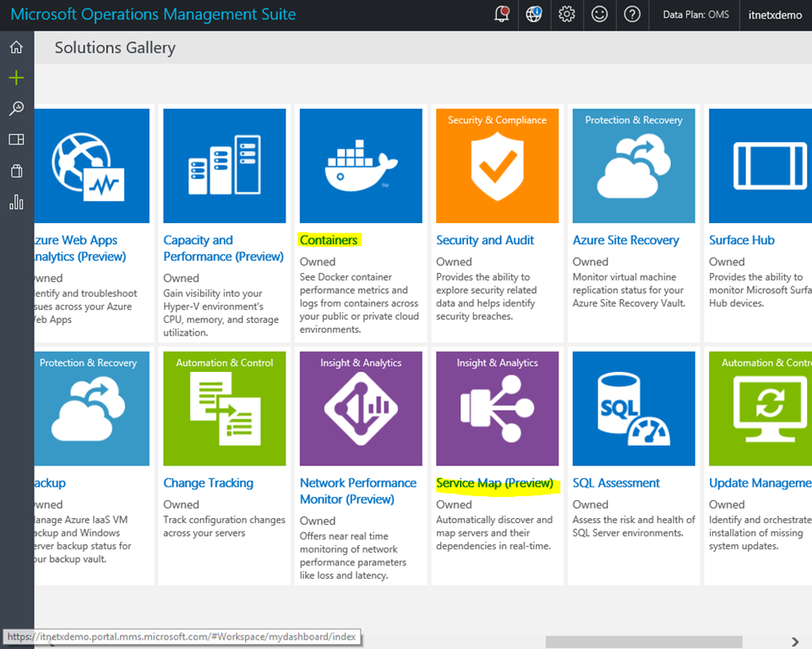
Task: Open the help question mark icon
Action: coord(632,14)
